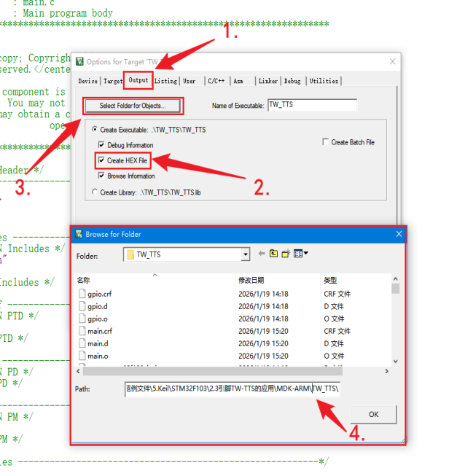Image resolution: width=465 pixels, height=476 pixels.
Task: Switch to the Target tab
Action: tap(113, 81)
